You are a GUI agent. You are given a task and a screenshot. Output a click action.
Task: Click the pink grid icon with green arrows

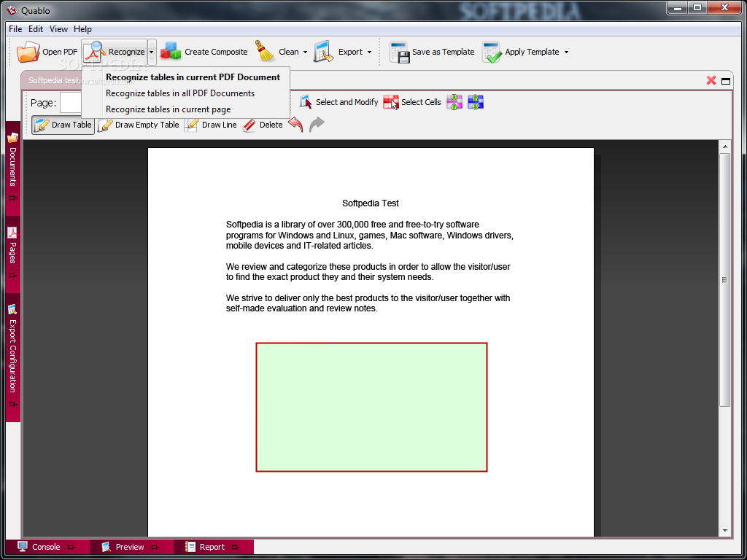(454, 102)
